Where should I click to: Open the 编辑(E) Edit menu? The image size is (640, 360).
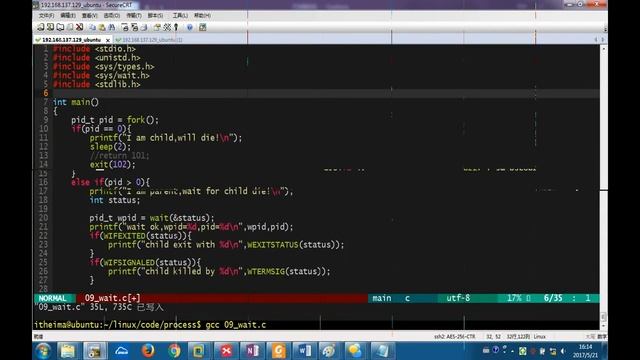tap(68, 16)
